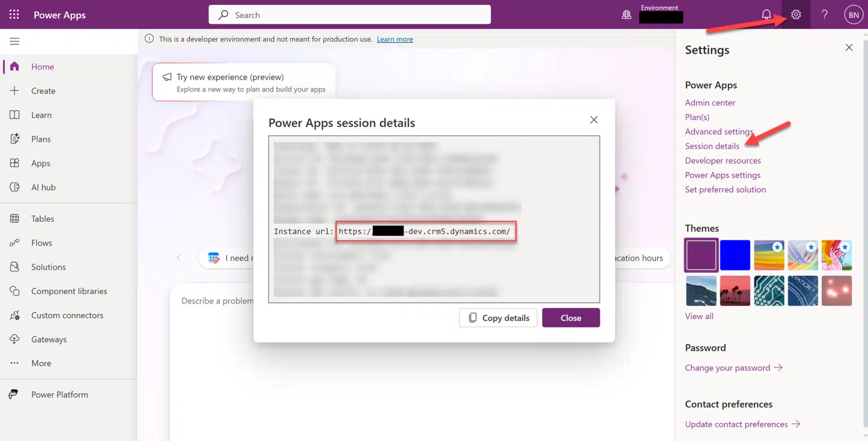This screenshot has width=868, height=441.
Task: Select the blue theme swatch
Action: tap(735, 255)
